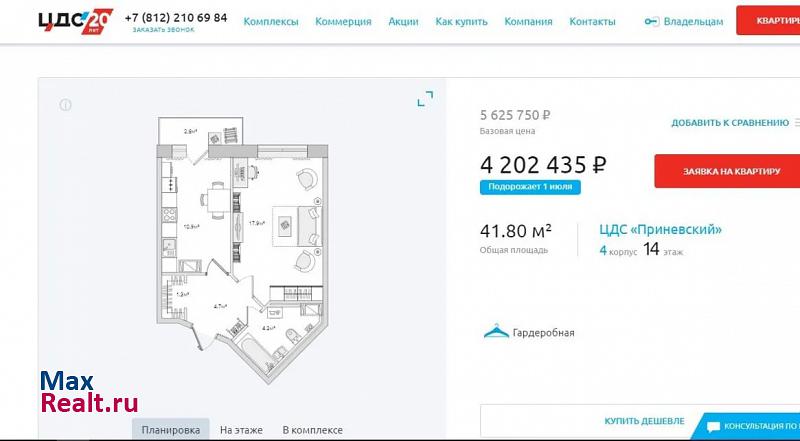
Task: Click the key icon near Владельцам
Action: [x=652, y=21]
